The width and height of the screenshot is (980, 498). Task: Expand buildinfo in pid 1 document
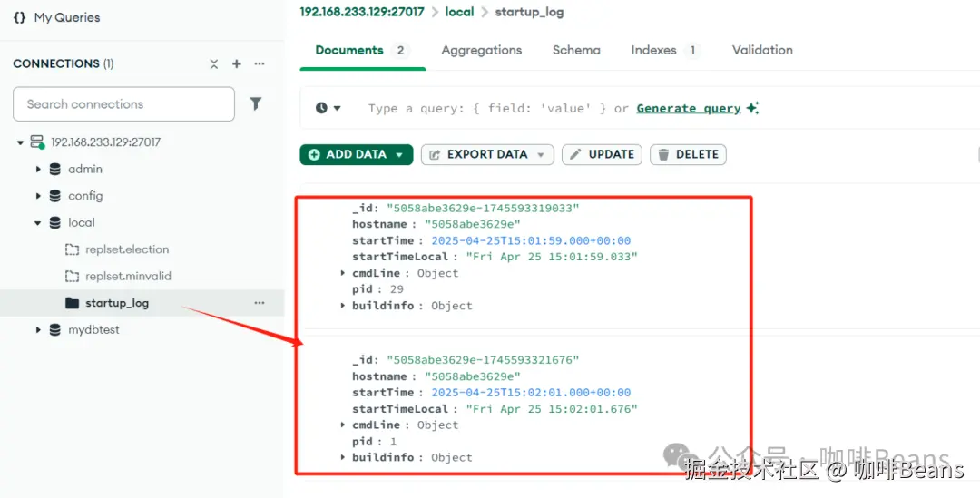click(343, 457)
